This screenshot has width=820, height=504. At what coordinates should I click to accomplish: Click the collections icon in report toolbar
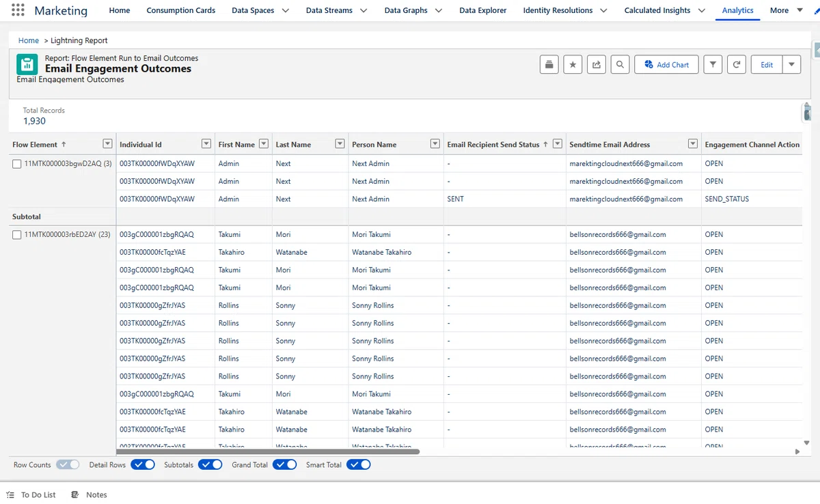point(549,65)
